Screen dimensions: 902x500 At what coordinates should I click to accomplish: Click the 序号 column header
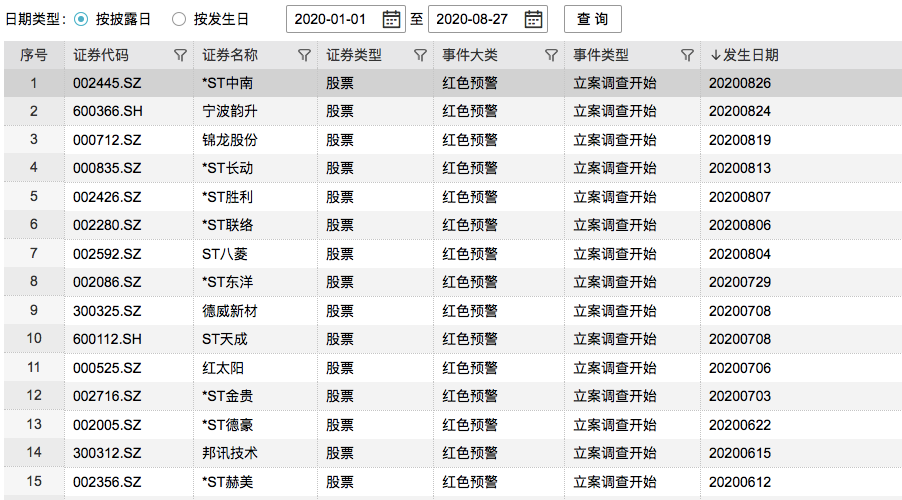33,55
